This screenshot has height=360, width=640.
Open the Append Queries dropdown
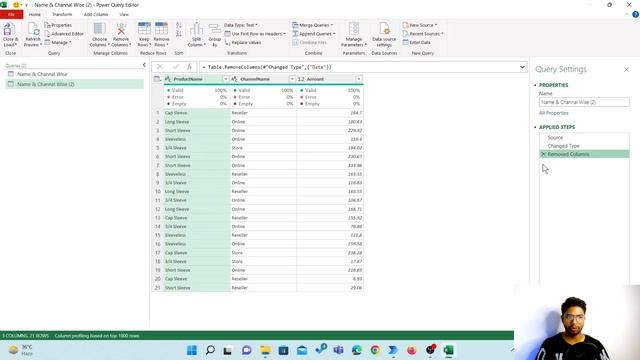point(314,34)
